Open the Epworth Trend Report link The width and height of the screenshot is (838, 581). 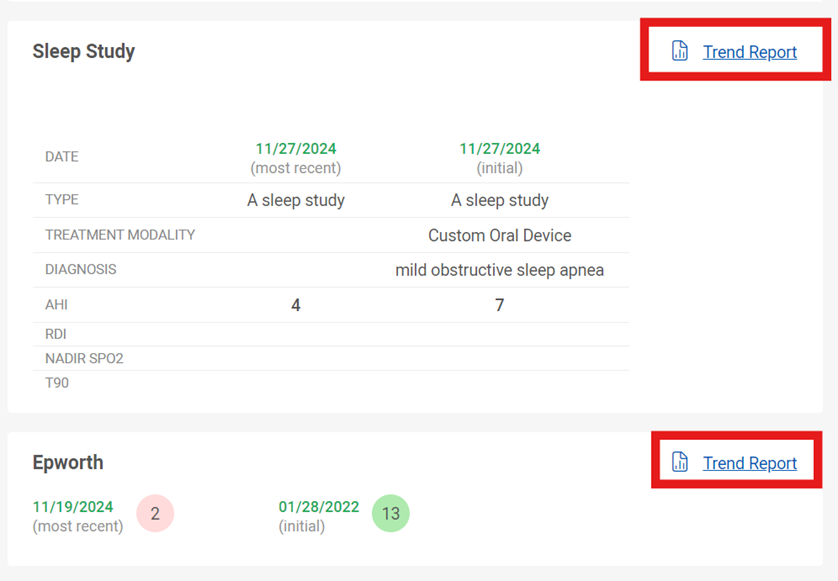[x=749, y=463]
